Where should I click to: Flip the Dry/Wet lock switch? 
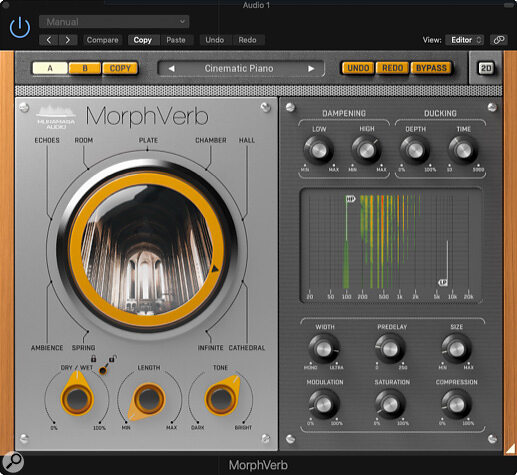pos(103,370)
